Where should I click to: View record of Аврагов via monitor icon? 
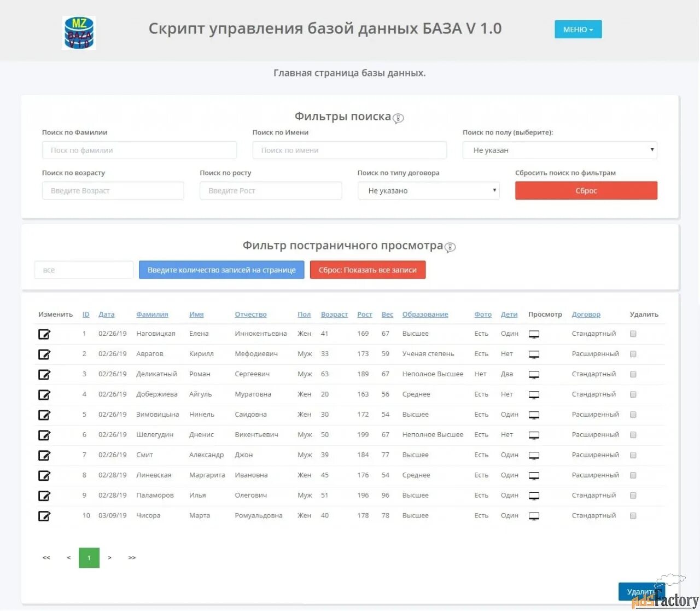click(x=534, y=355)
